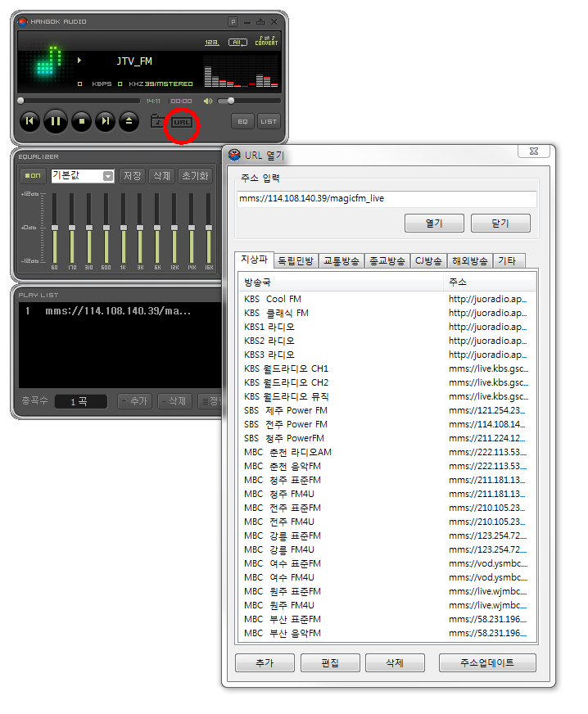588x714 pixels.
Task: Click the 편집 button below station list
Action: click(x=330, y=663)
